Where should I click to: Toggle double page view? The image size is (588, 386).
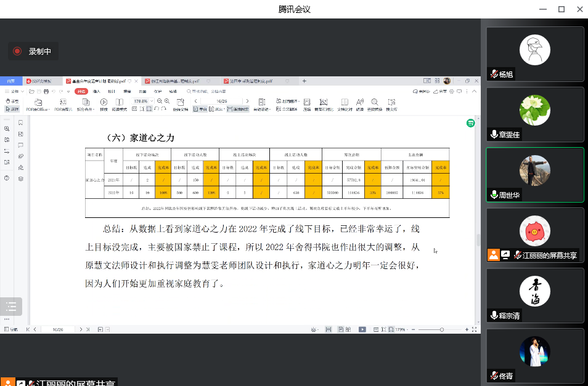tap(217, 109)
